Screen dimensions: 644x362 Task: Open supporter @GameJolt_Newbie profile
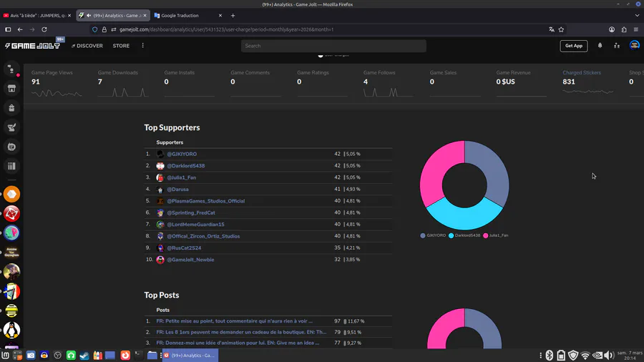[x=190, y=260]
